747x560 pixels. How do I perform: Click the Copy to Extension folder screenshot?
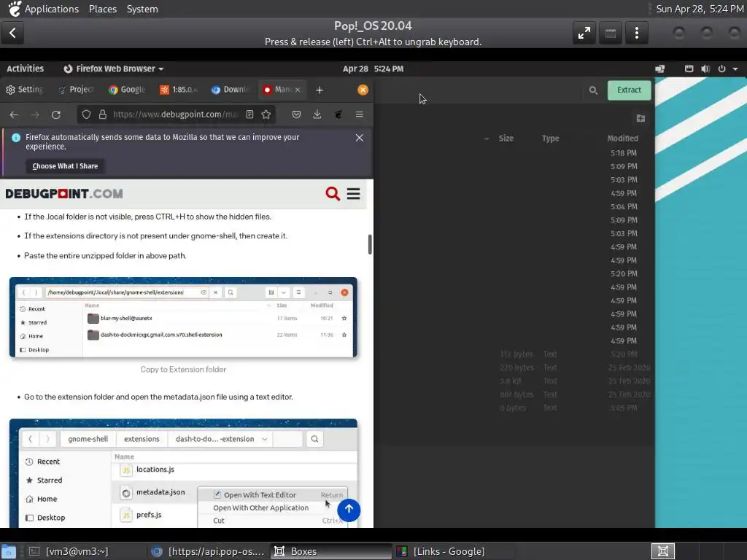tap(183, 317)
